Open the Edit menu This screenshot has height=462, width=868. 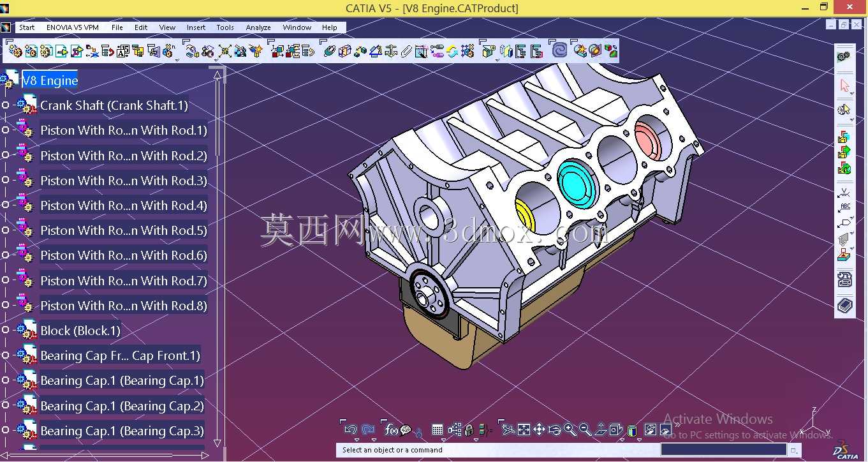point(141,27)
